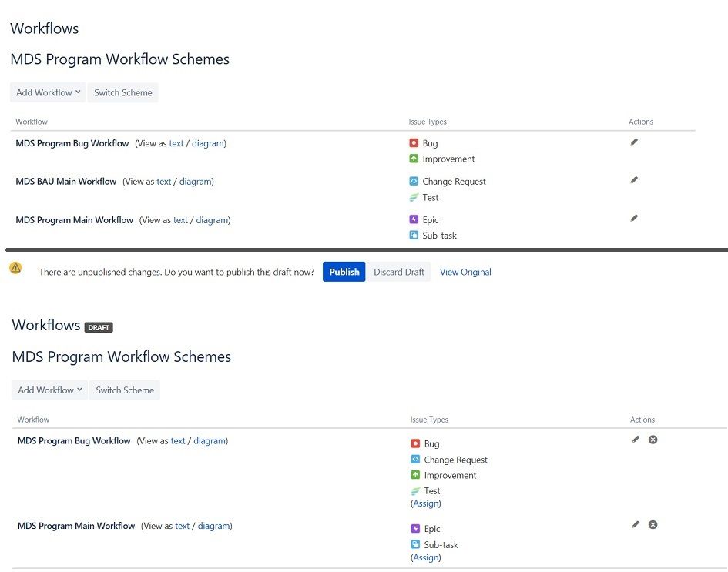Click the Bug issue type icon

pos(414,143)
